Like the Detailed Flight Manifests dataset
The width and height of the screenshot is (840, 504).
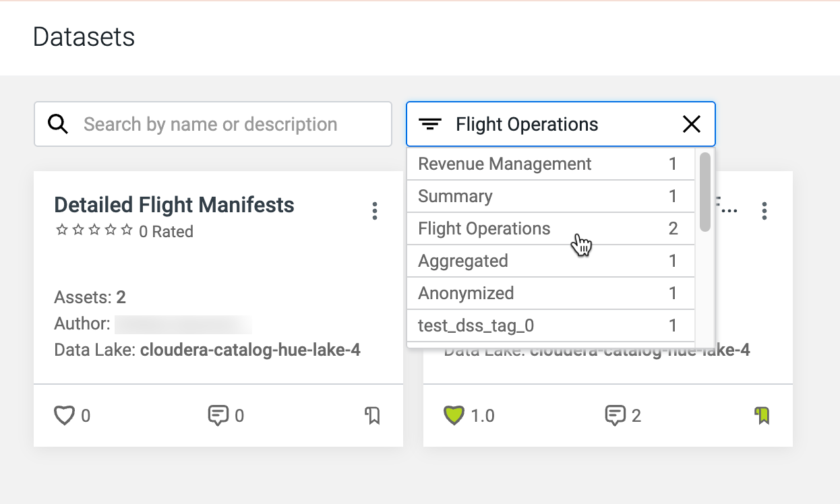[64, 416]
